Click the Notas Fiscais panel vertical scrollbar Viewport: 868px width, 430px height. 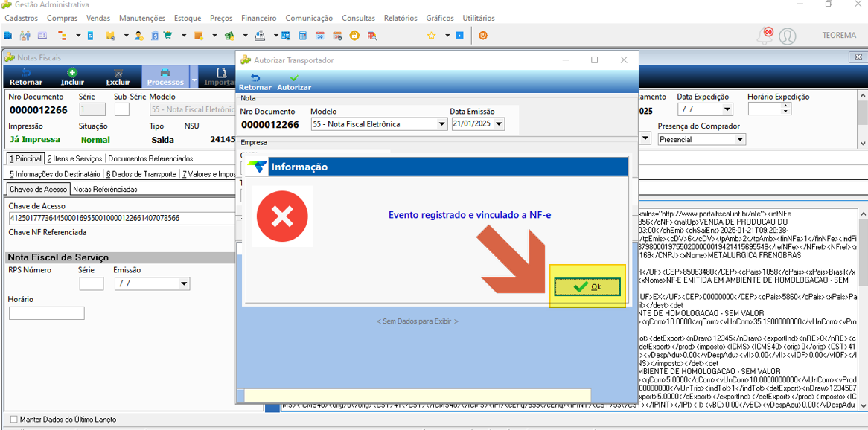coord(863,119)
